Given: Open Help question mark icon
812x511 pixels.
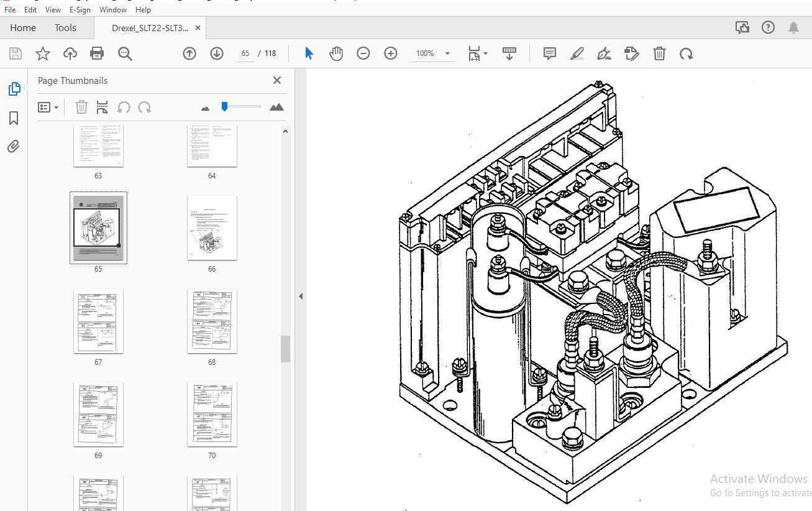Looking at the screenshot, I should click(769, 27).
